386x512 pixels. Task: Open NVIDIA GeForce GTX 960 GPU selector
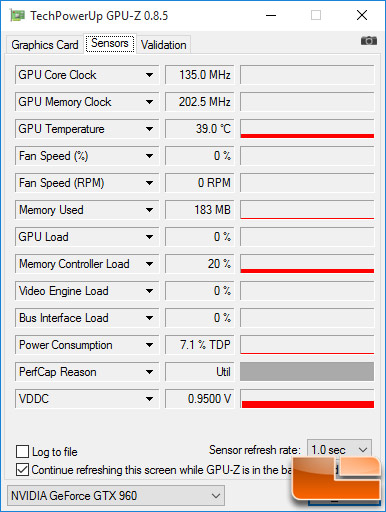pyautogui.click(x=116, y=496)
